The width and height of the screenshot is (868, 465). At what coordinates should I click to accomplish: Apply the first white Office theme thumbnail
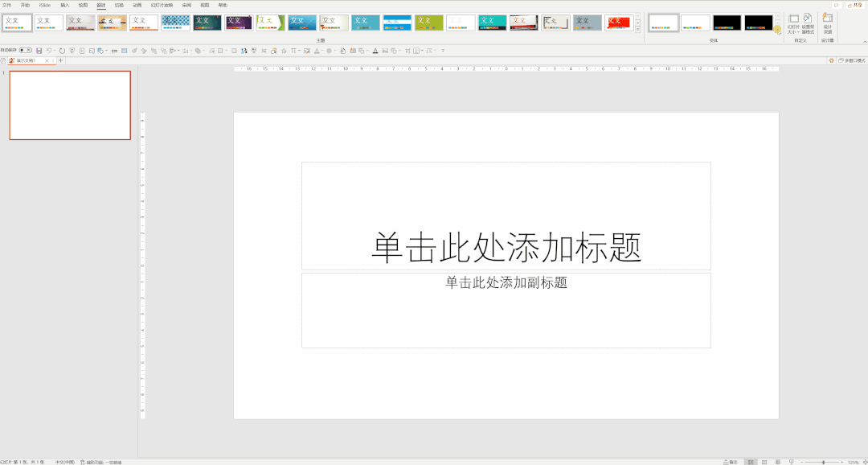point(17,23)
